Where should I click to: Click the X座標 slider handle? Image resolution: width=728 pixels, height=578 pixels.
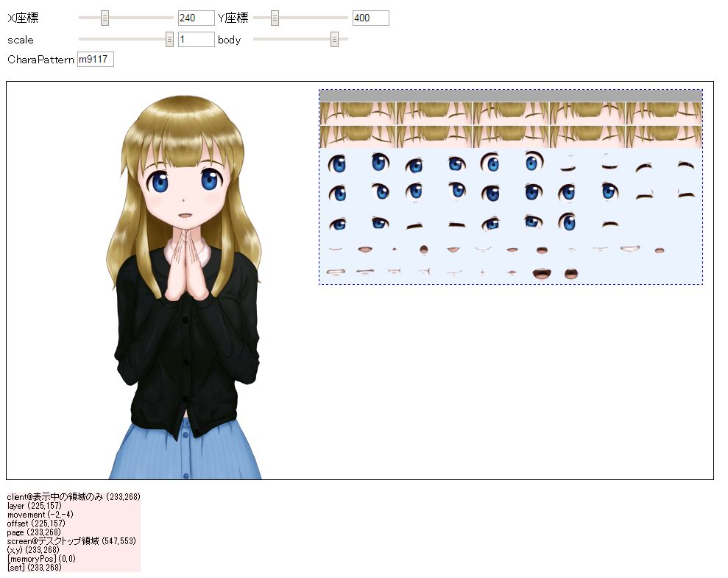[x=105, y=18]
